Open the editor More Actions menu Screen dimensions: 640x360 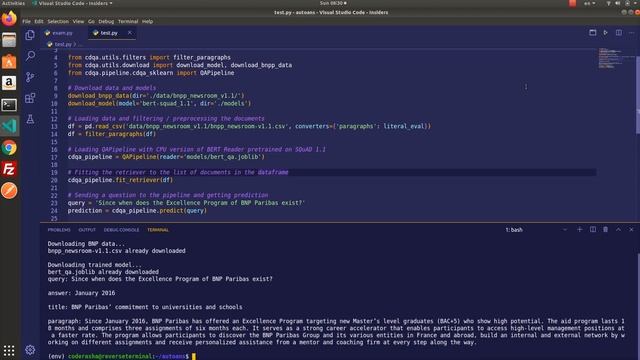coord(631,33)
